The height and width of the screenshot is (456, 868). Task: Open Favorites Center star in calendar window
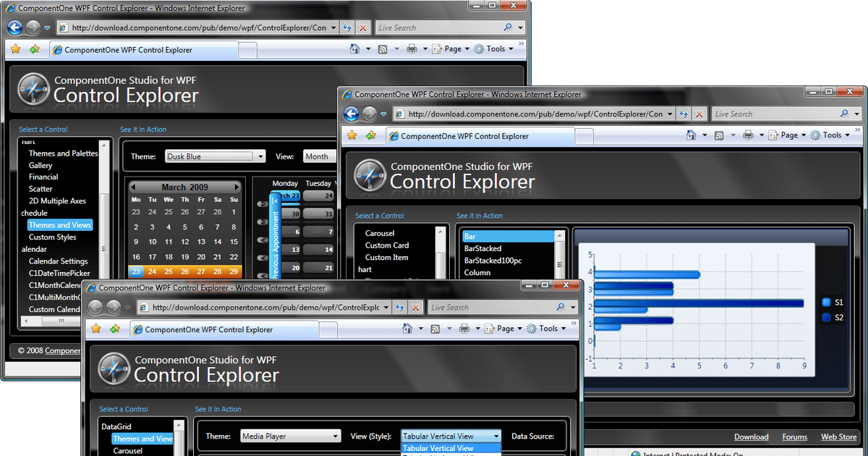[x=15, y=49]
